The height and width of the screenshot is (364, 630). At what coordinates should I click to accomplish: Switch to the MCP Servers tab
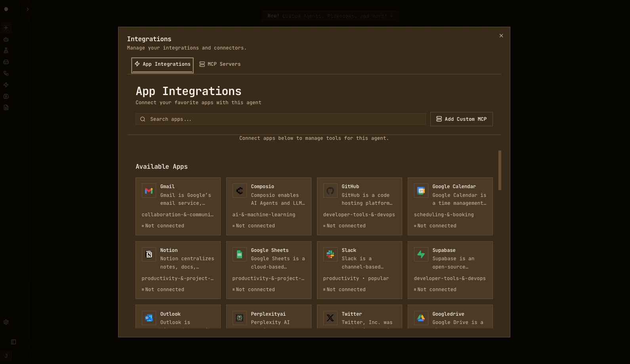(x=220, y=64)
